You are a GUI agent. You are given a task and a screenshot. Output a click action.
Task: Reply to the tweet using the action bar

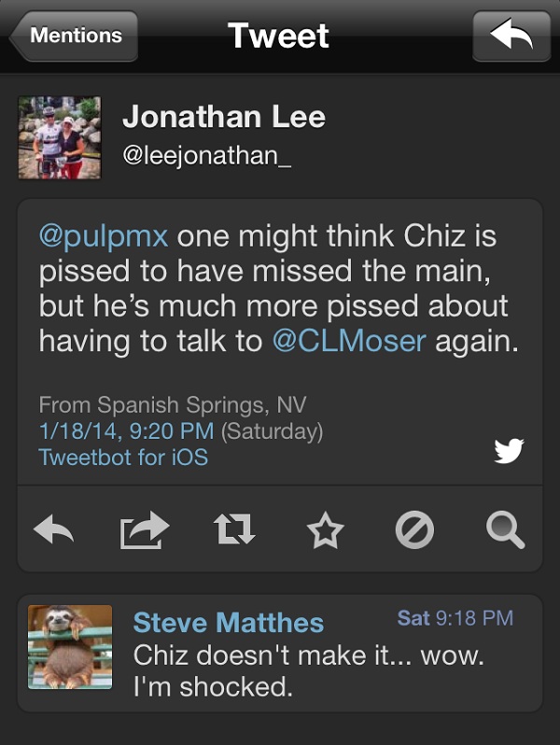tap(53, 531)
